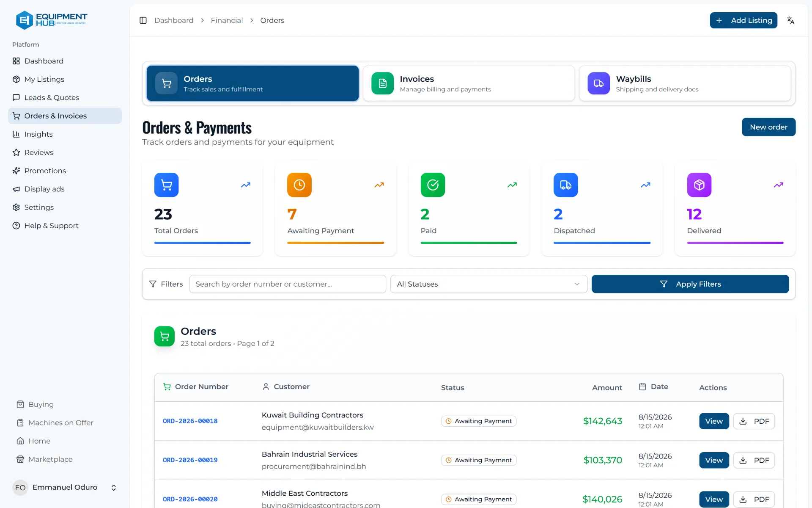Viewport: 812px width, 508px height.
Task: Open order ORD-2026-00018 link
Action: [x=190, y=421]
